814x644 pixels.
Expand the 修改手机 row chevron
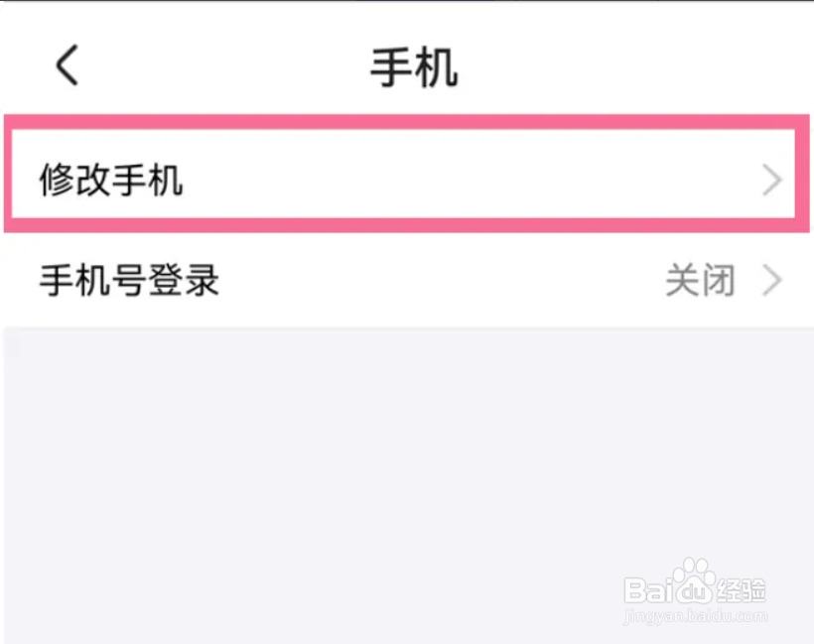[772, 180]
